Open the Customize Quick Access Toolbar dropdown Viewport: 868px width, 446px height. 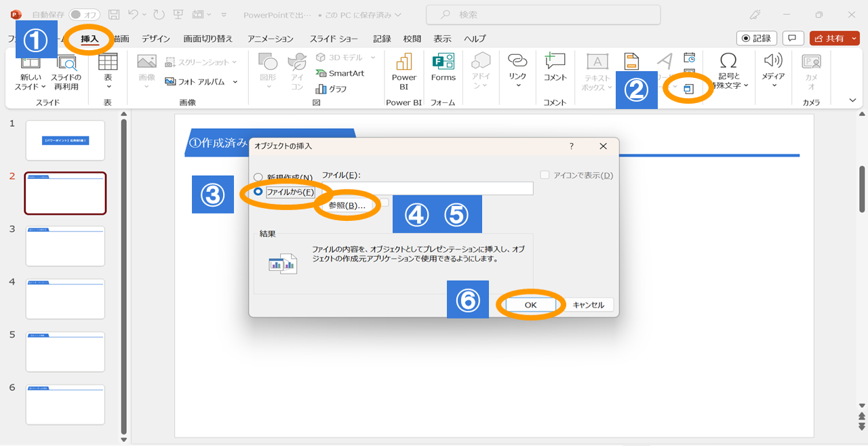point(224,14)
